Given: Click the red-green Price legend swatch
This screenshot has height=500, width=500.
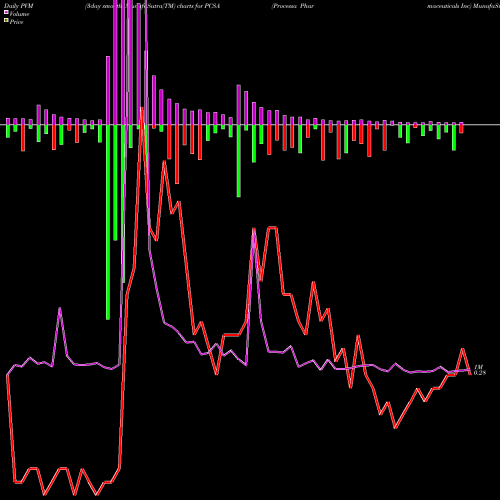Looking at the screenshot, I should click(6, 20).
